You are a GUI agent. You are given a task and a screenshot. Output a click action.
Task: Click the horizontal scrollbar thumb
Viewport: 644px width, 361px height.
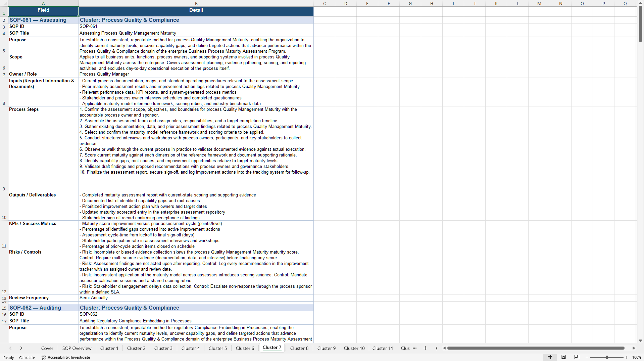tap(536, 348)
